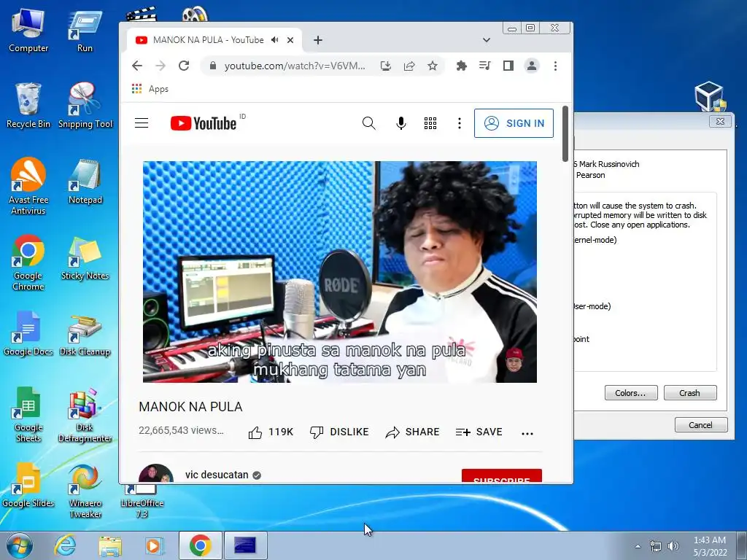Viewport: 747px width, 560px height.
Task: Click the Chrome button on the taskbar
Action: click(201, 545)
